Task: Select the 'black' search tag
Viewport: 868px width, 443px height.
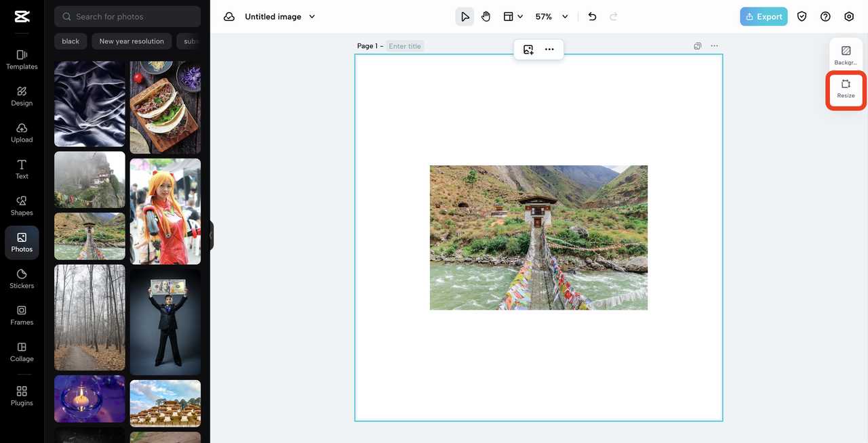Action: [x=71, y=41]
